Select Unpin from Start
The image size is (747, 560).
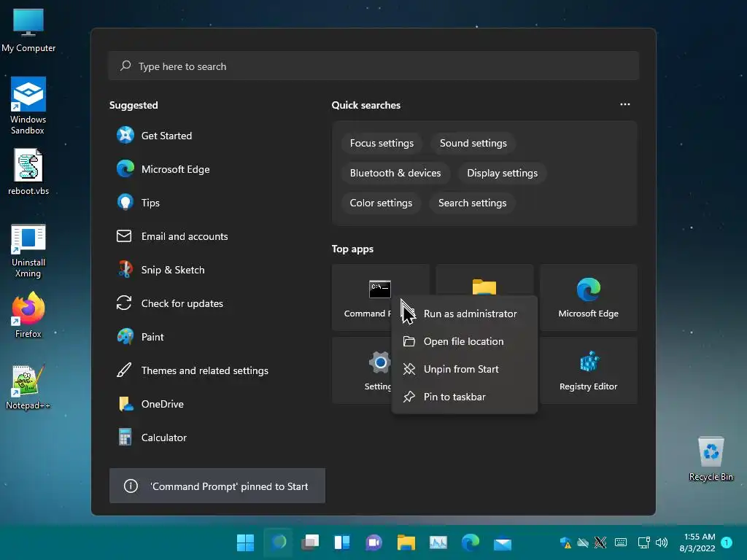point(465,369)
